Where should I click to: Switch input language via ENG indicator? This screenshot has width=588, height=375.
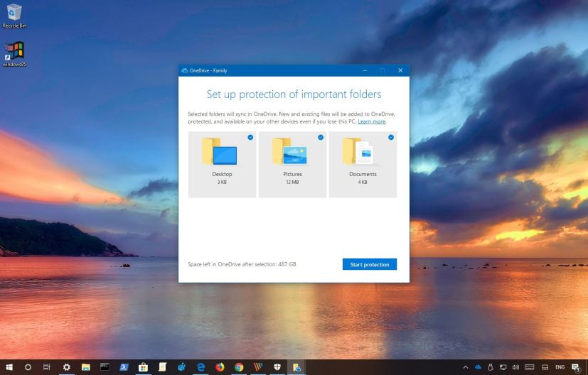pos(560,367)
